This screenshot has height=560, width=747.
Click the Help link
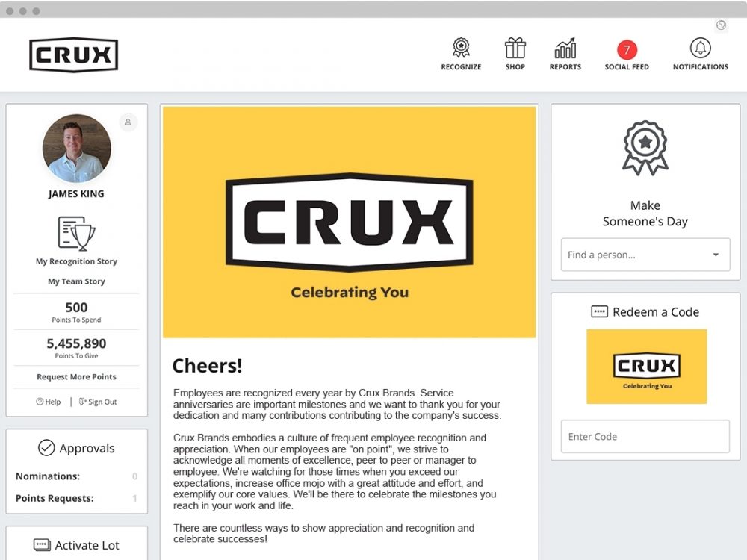[49, 402]
